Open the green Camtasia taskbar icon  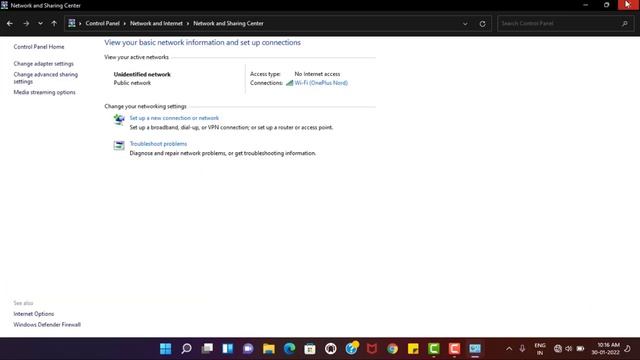434,349
